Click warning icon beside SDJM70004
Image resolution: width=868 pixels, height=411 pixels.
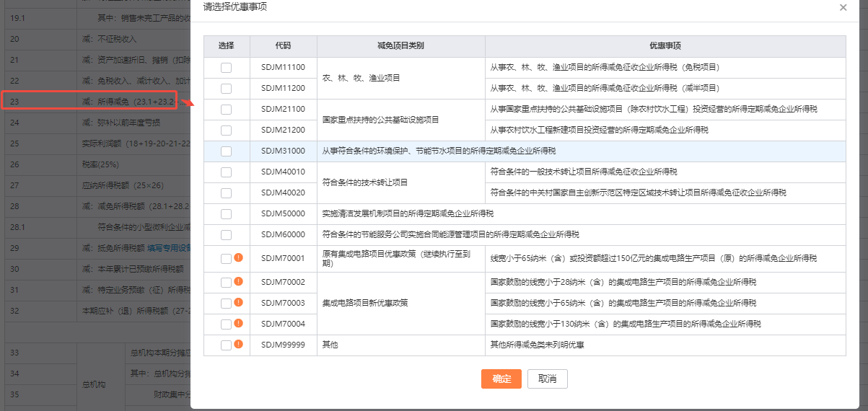(238, 324)
